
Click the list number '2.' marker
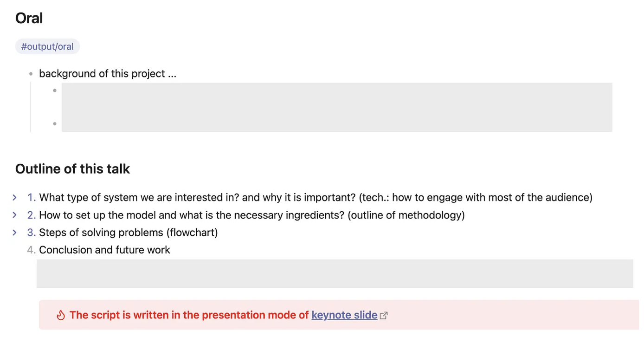pos(32,215)
